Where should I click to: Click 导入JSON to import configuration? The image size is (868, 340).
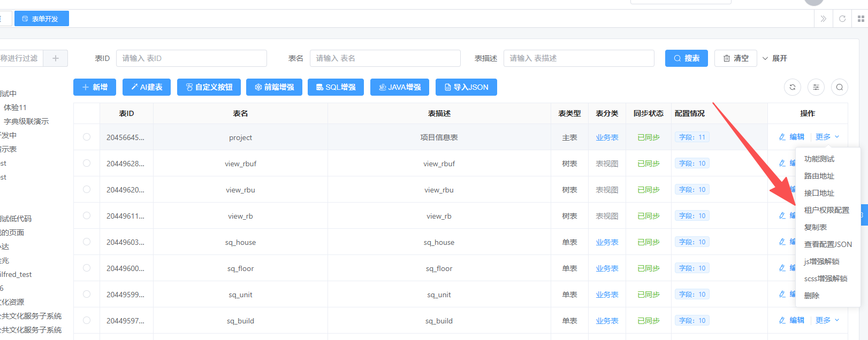pyautogui.click(x=466, y=87)
